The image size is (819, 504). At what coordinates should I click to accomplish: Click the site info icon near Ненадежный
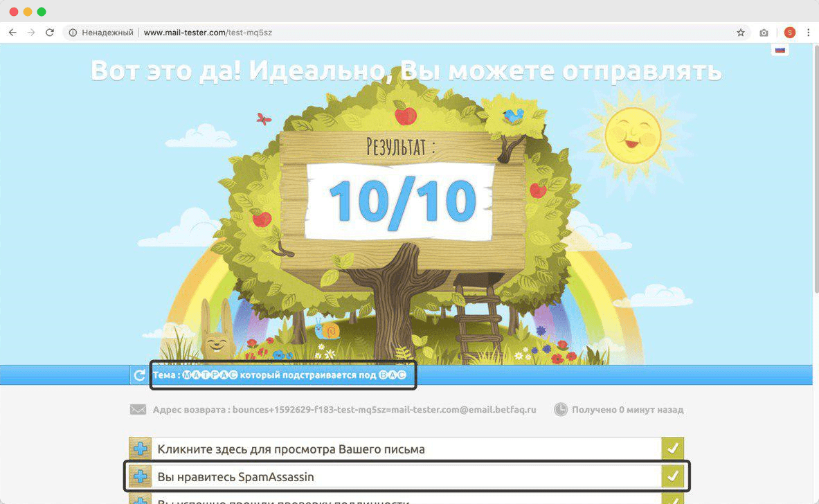point(73,33)
